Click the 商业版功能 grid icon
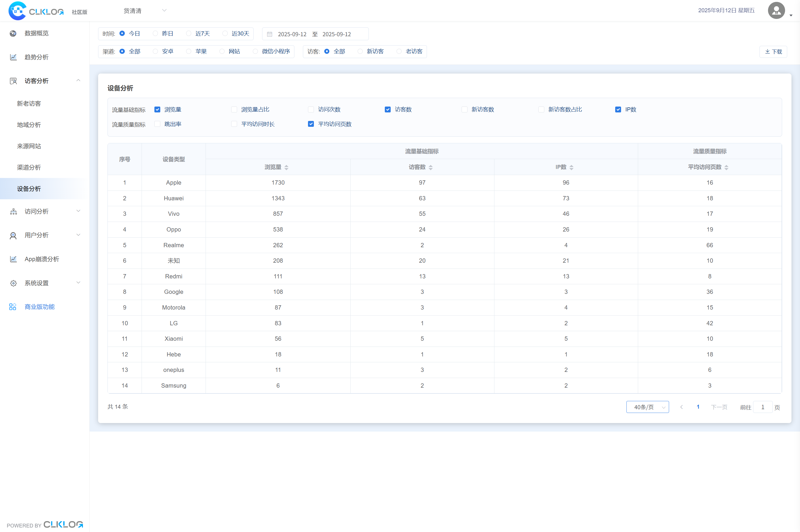Image resolution: width=800 pixels, height=532 pixels. 13,307
